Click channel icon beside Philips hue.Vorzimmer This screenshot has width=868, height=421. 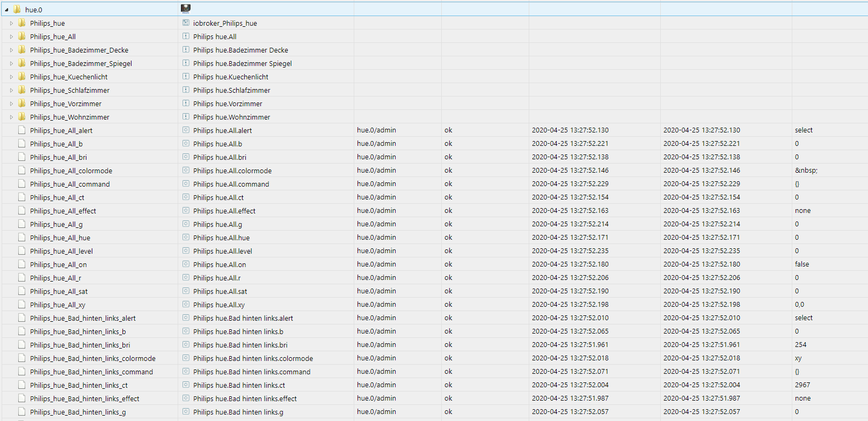pos(186,103)
